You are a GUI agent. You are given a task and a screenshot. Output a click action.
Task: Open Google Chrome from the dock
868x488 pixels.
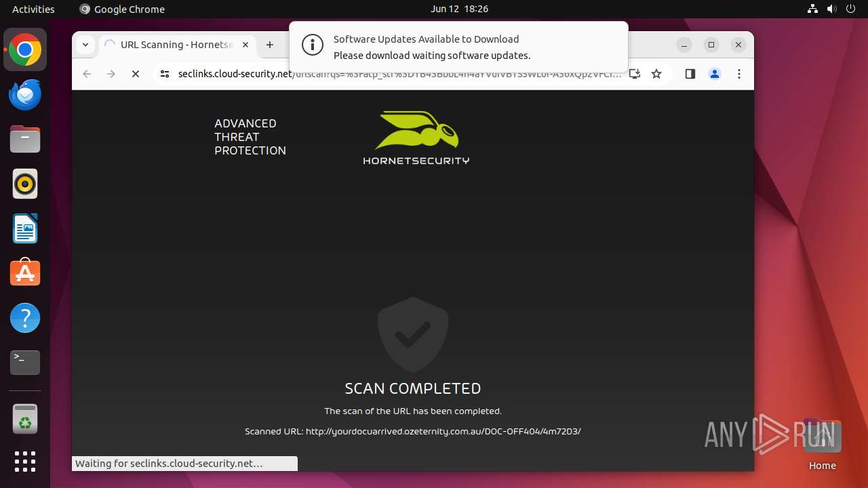(x=25, y=50)
